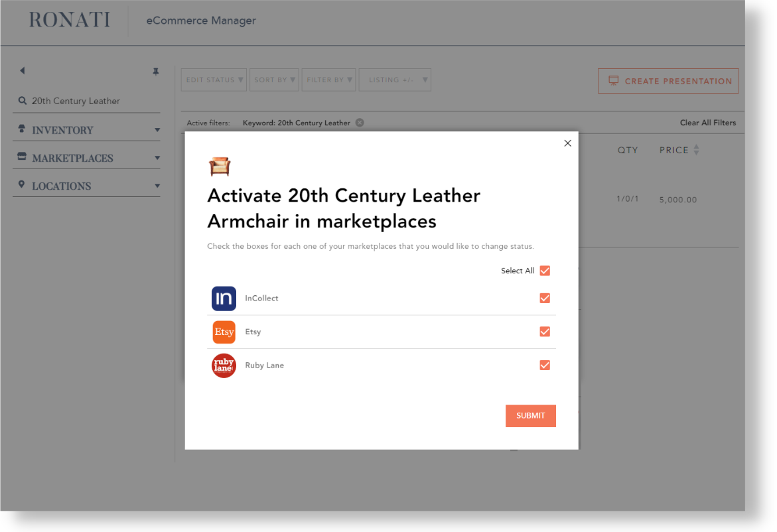This screenshot has height=532, width=777.
Task: Click the QTY column header
Action: tap(627, 150)
